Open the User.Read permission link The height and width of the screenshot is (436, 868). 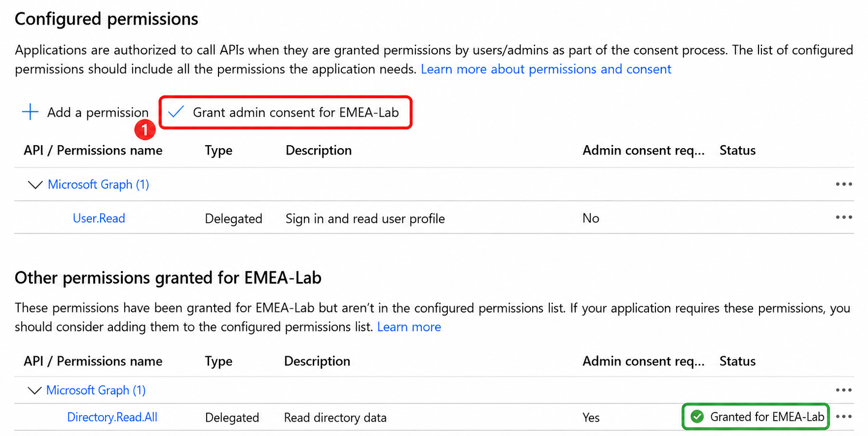click(x=99, y=218)
